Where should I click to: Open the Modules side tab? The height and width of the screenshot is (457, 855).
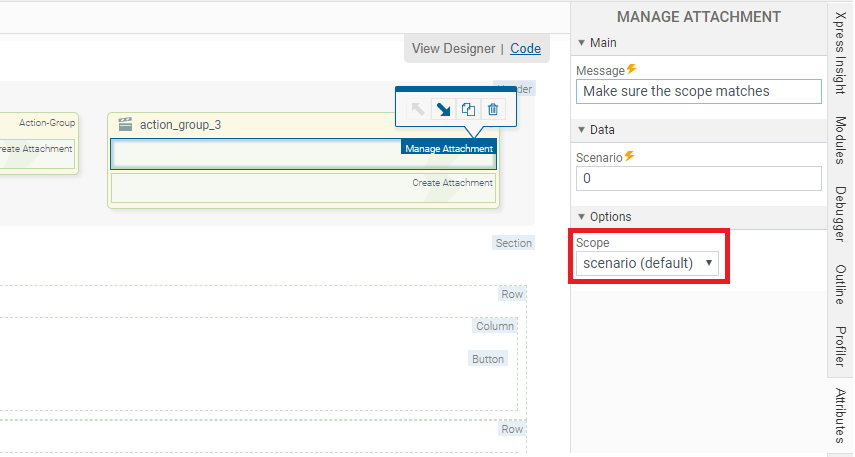point(840,140)
